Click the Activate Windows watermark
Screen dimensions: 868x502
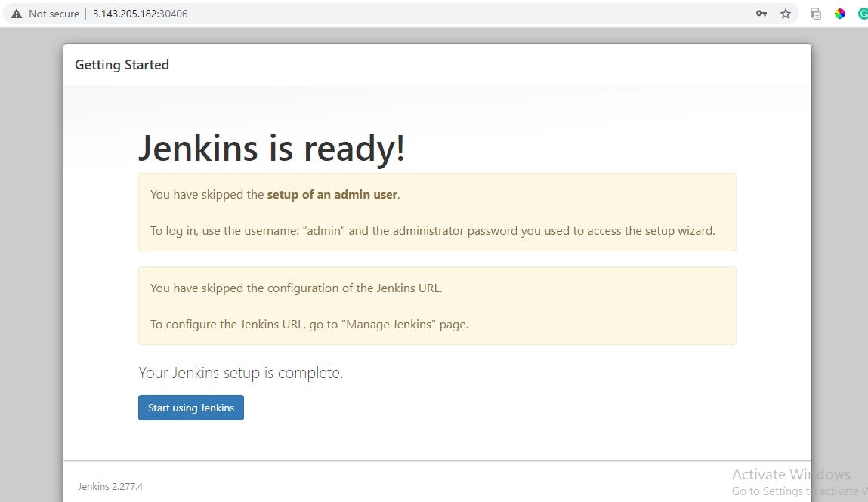point(791,474)
